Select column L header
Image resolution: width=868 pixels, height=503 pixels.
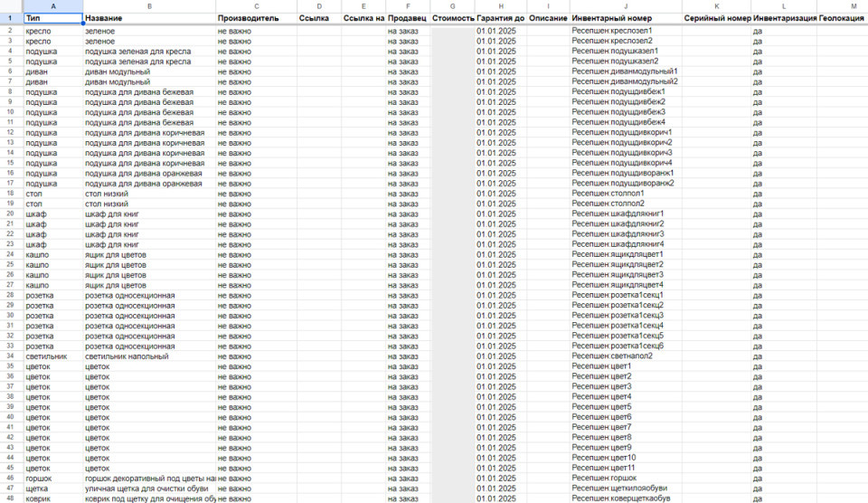pos(784,6)
